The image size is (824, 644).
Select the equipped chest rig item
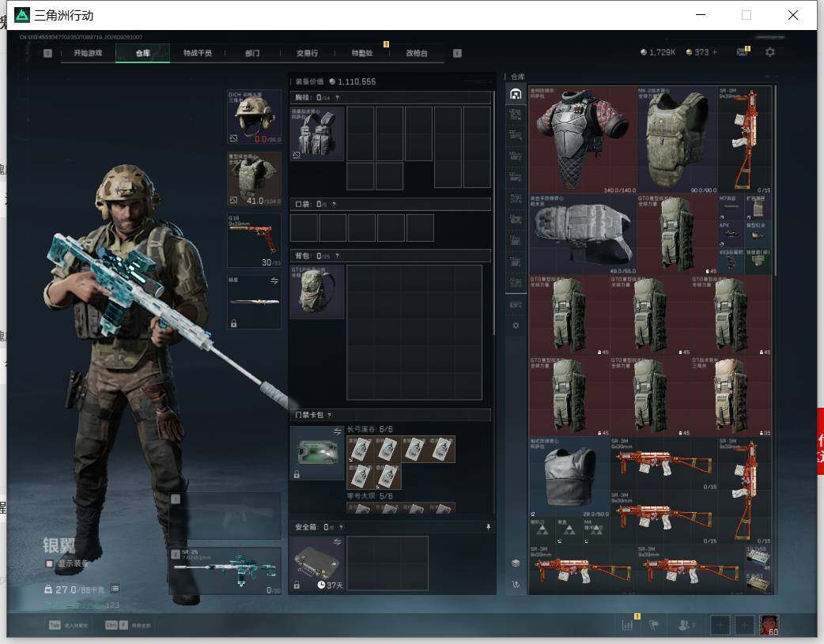click(317, 134)
